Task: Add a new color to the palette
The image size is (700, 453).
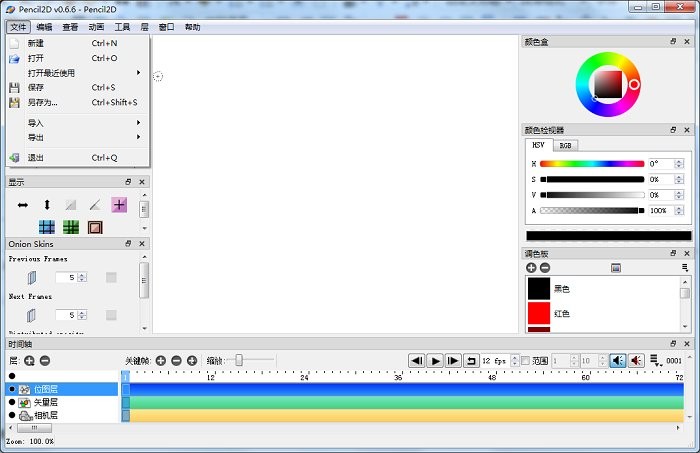Action: (531, 268)
